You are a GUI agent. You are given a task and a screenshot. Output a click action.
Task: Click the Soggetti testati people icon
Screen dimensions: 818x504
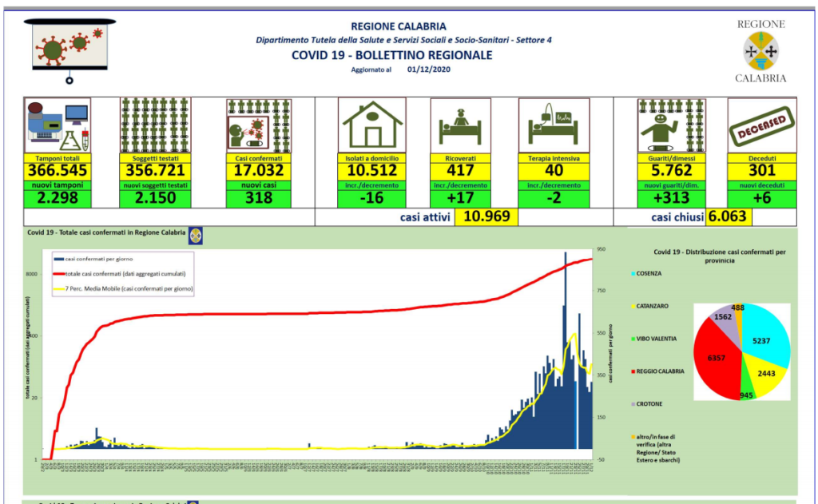155,125
